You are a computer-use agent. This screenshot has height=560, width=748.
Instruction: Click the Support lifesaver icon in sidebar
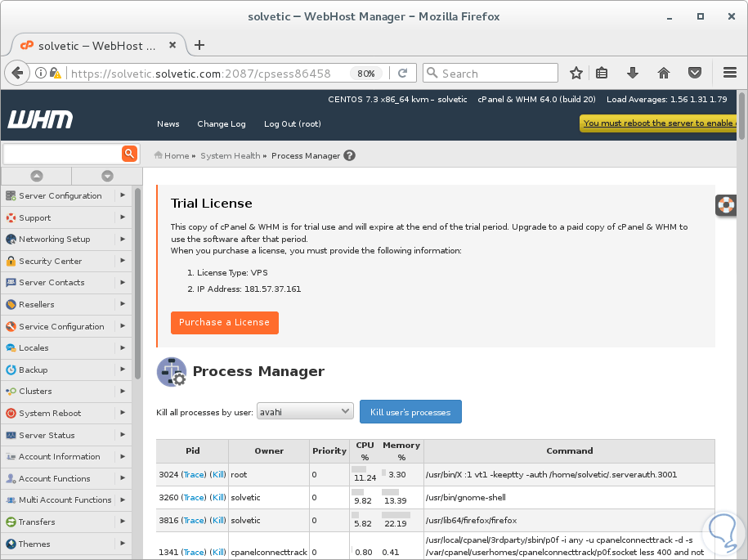pos(11,217)
